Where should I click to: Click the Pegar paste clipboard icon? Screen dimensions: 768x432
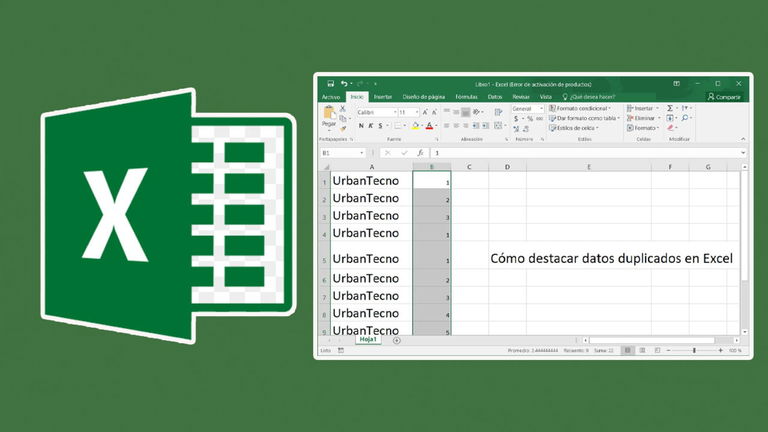coord(329,114)
